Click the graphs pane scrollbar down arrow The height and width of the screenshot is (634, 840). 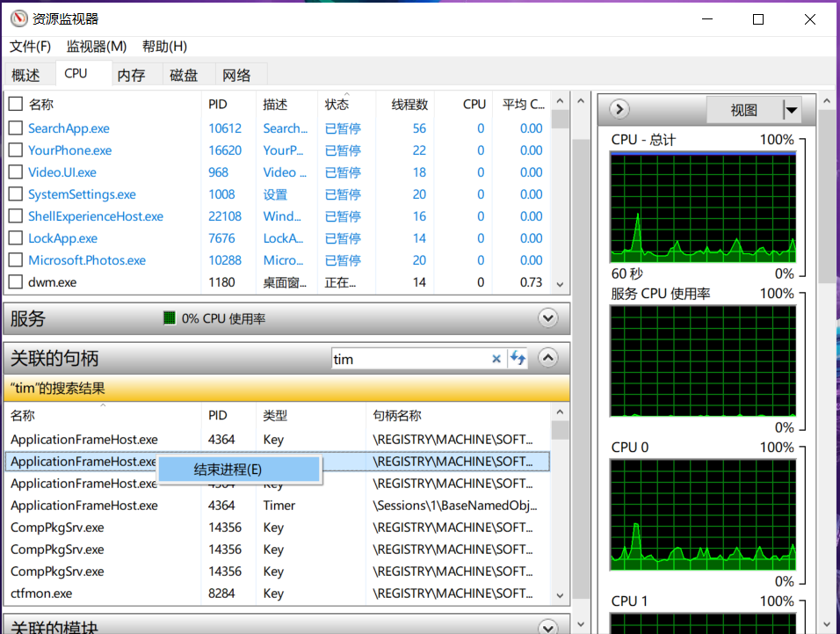[x=827, y=624]
